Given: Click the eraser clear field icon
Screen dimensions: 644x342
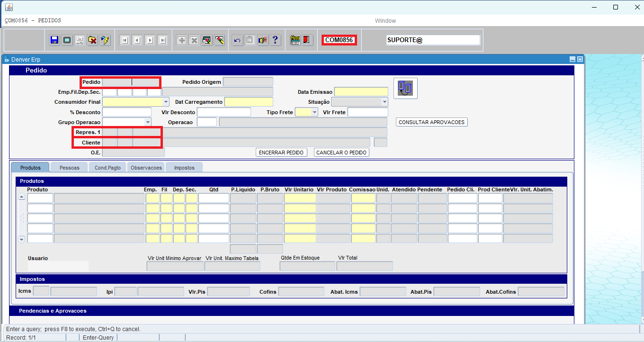Looking at the screenshot, I should (x=219, y=40).
